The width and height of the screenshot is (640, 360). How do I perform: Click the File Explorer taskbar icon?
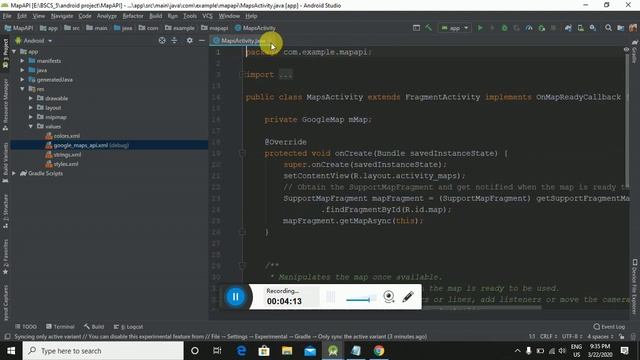(287, 351)
